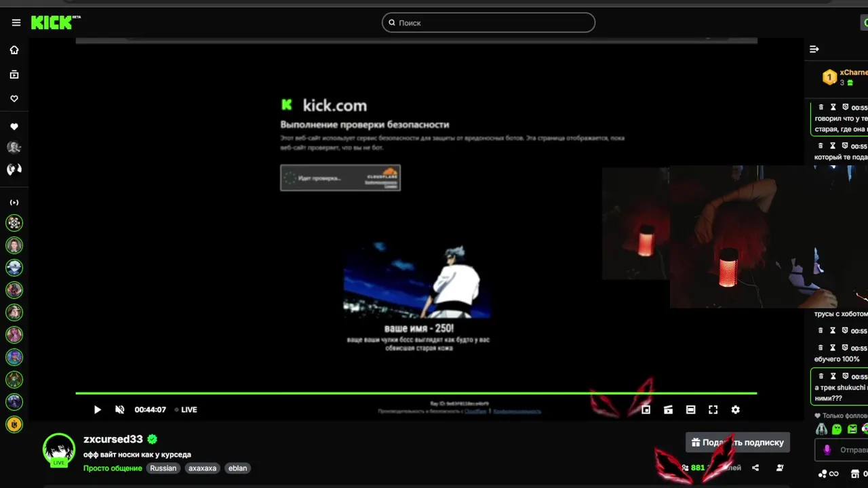Delete the 'который те пода' chat message
The image size is (868, 488).
[821, 146]
